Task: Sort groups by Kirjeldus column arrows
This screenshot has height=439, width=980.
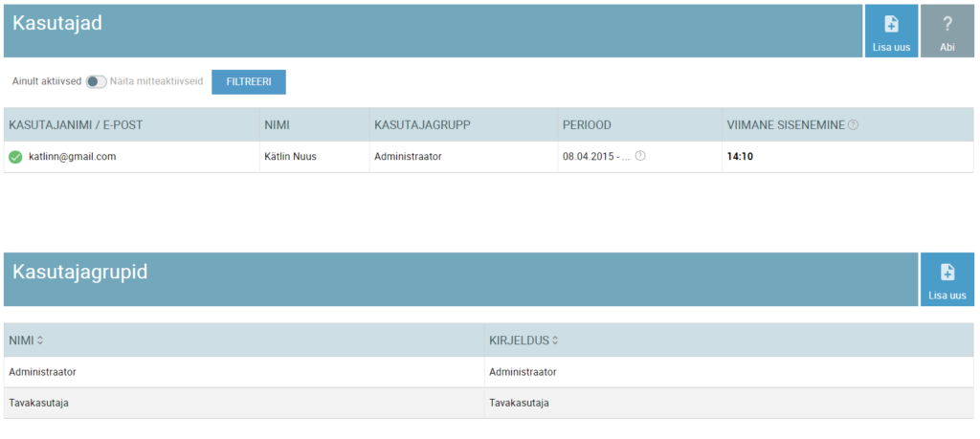Action: [x=554, y=340]
